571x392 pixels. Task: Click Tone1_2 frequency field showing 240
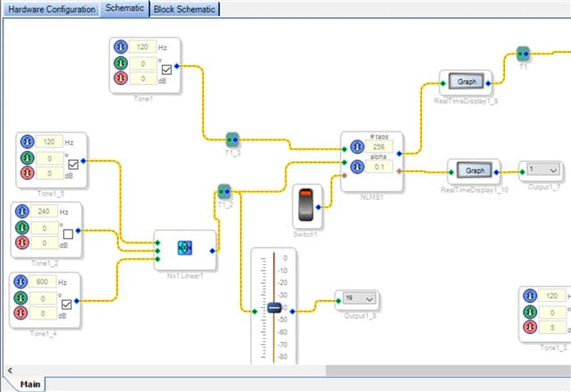[x=44, y=211]
